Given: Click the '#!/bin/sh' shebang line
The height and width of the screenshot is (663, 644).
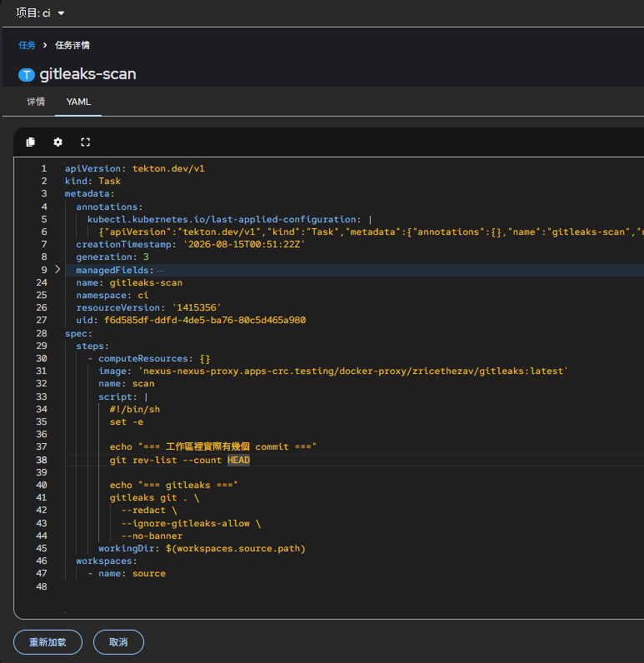Looking at the screenshot, I should coord(134,409).
